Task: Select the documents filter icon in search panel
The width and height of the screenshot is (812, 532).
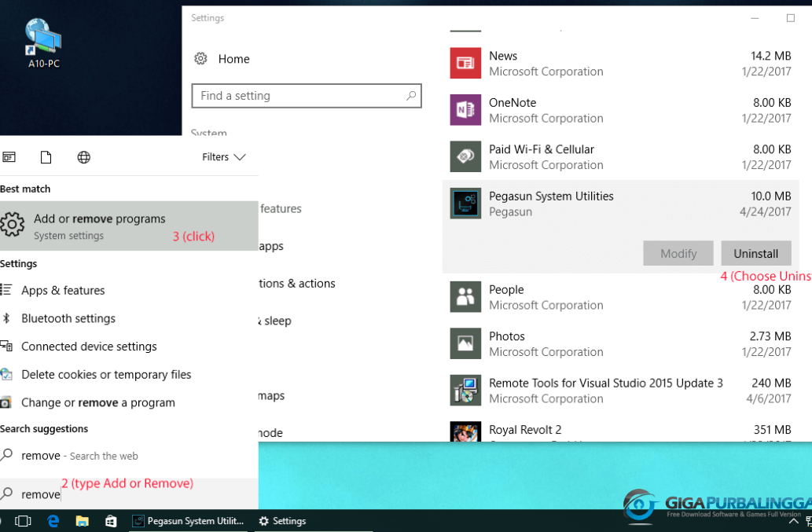Action: (46, 157)
